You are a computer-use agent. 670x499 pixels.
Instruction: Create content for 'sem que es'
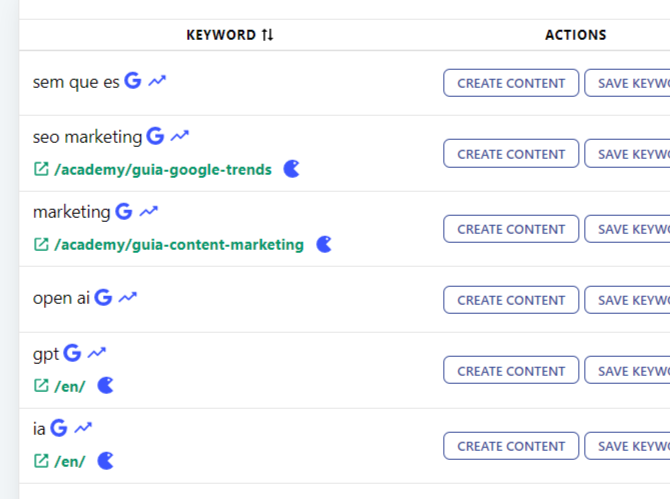point(511,83)
